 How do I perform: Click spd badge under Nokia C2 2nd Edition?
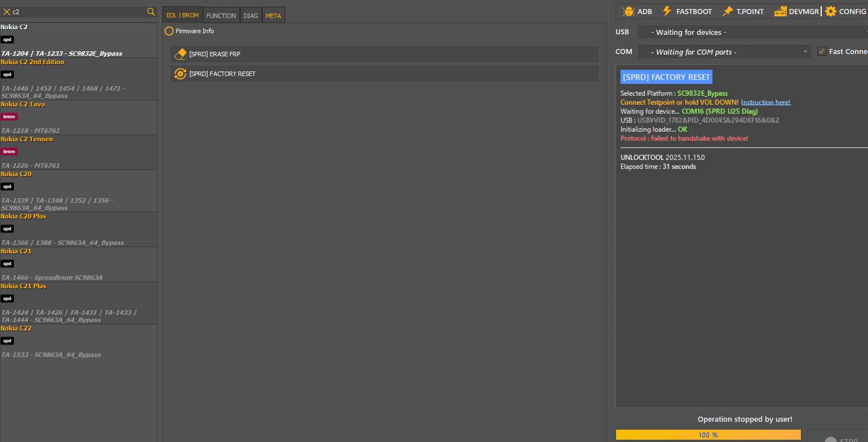(x=7, y=75)
